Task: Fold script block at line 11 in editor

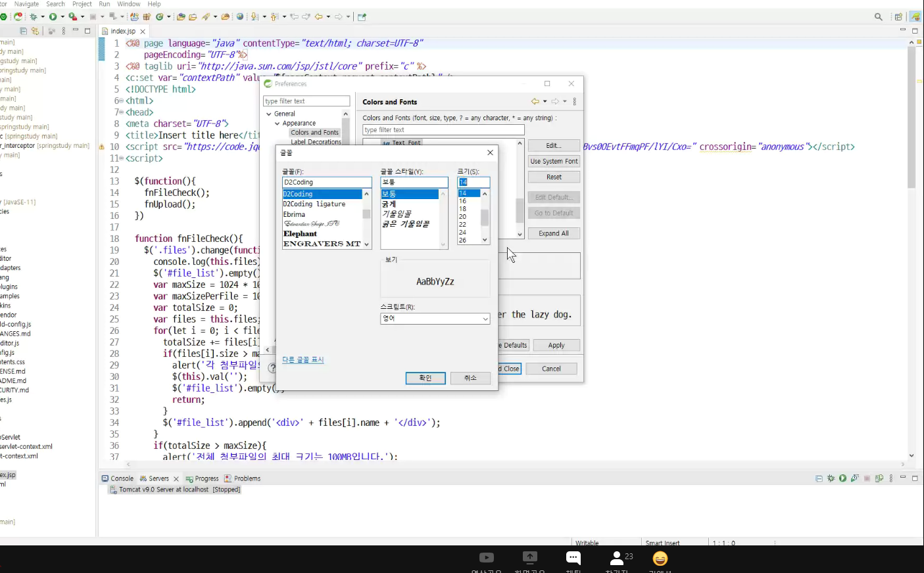Action: [x=122, y=158]
